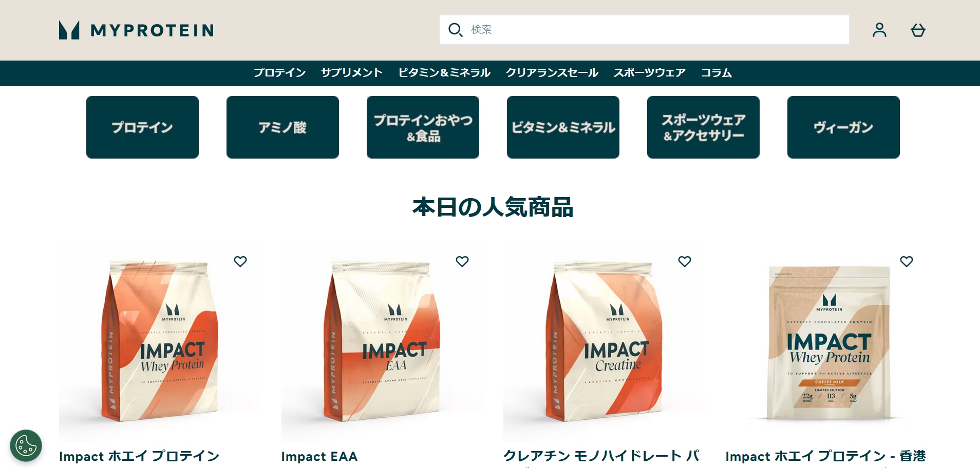Open the サプリメント navigation menu
This screenshot has height=468, width=980.
tap(352, 73)
